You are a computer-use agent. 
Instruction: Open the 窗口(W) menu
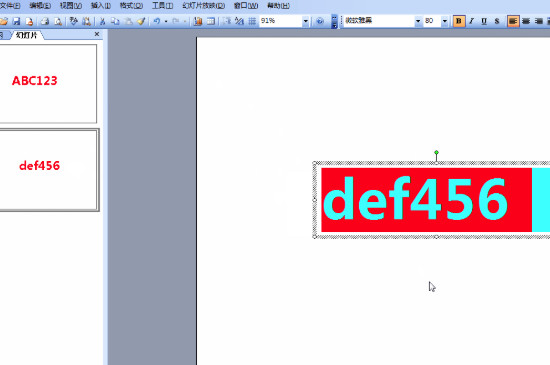[x=246, y=6]
